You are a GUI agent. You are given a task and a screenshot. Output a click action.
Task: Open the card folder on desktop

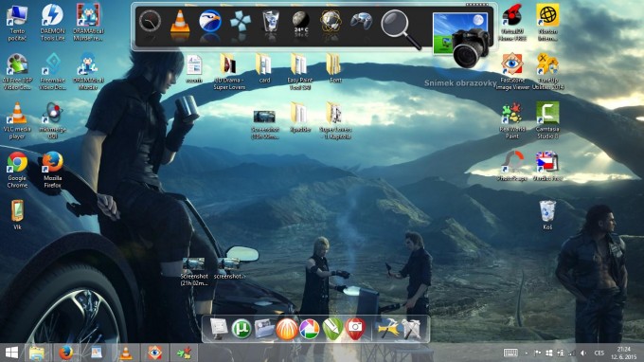264,68
